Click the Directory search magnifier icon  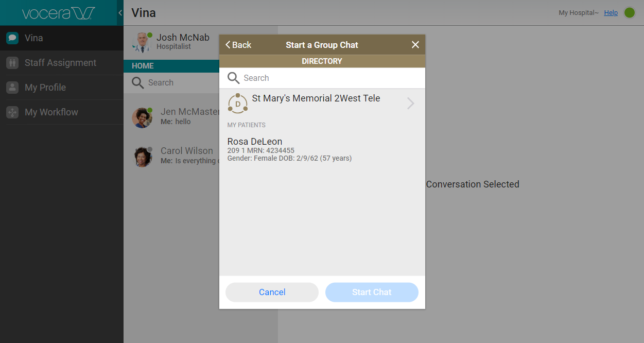[234, 78]
